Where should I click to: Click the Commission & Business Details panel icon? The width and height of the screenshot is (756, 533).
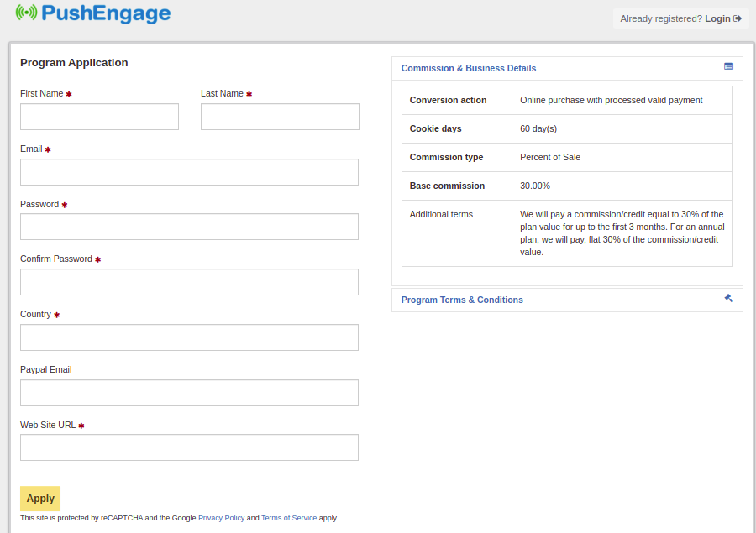728,66
